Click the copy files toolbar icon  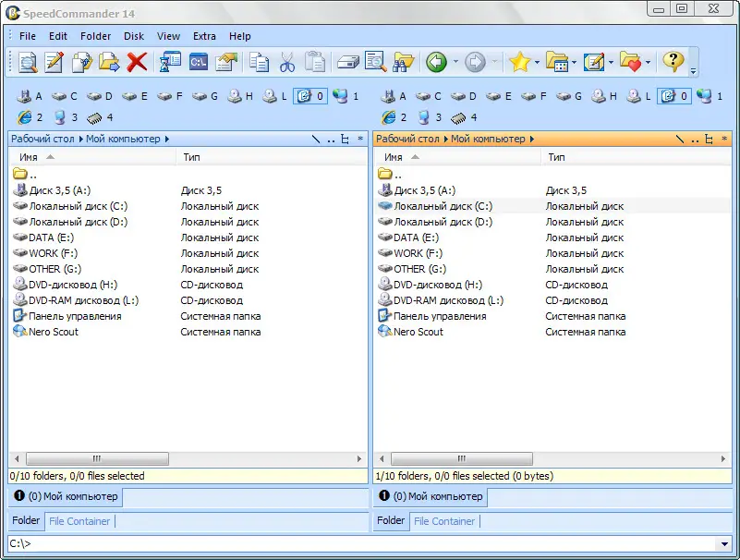tap(82, 62)
